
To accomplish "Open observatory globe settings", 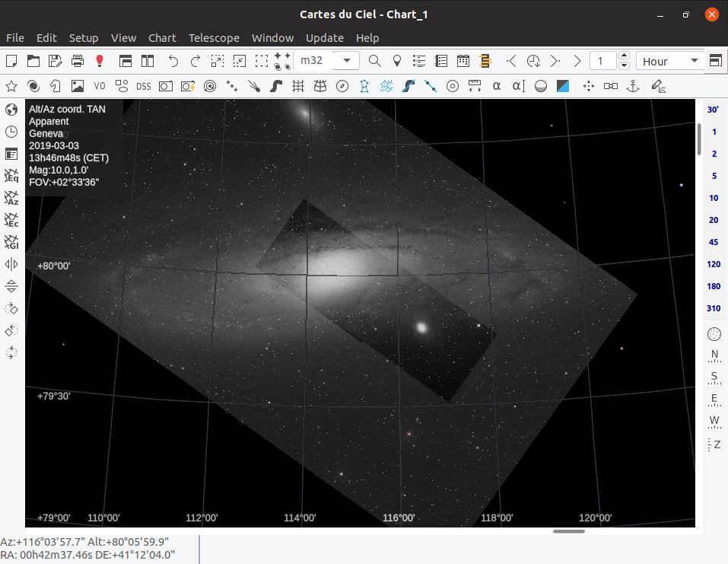I will (x=11, y=110).
